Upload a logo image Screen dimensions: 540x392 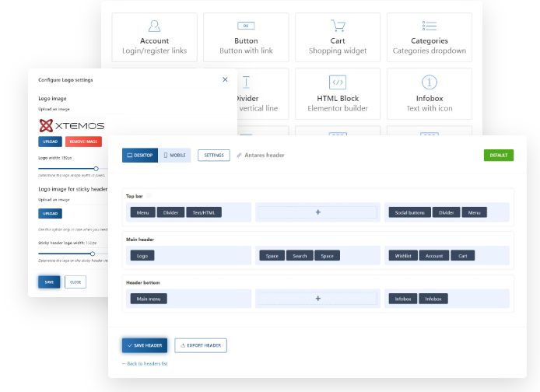(x=50, y=142)
